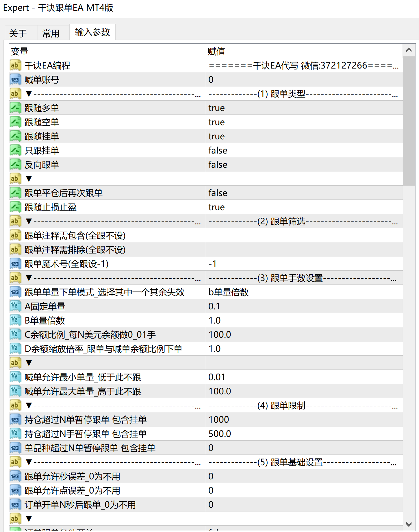Toggle 反向跟单 value false
Screen dimensions: 419x532
304,165
